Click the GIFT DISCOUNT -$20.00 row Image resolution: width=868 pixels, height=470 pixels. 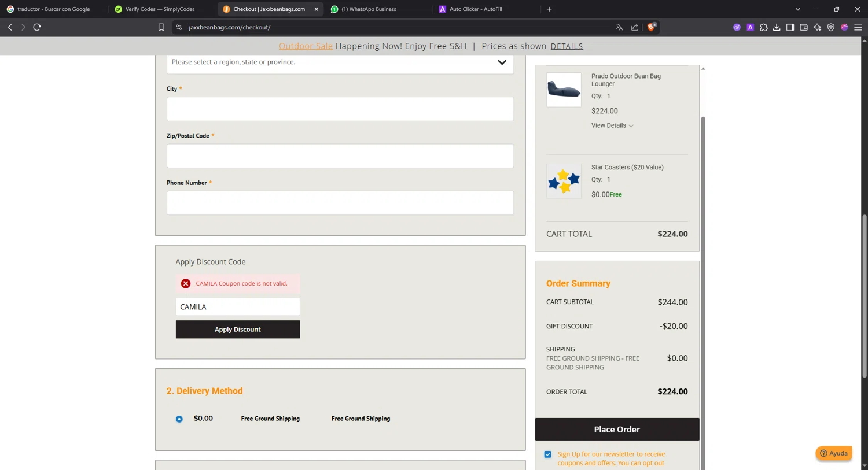coord(617,326)
